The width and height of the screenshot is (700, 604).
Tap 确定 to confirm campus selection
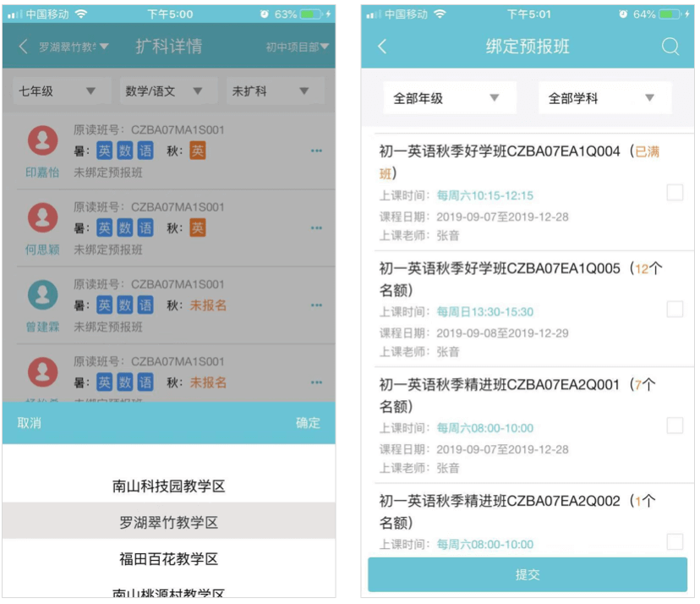coord(308,423)
